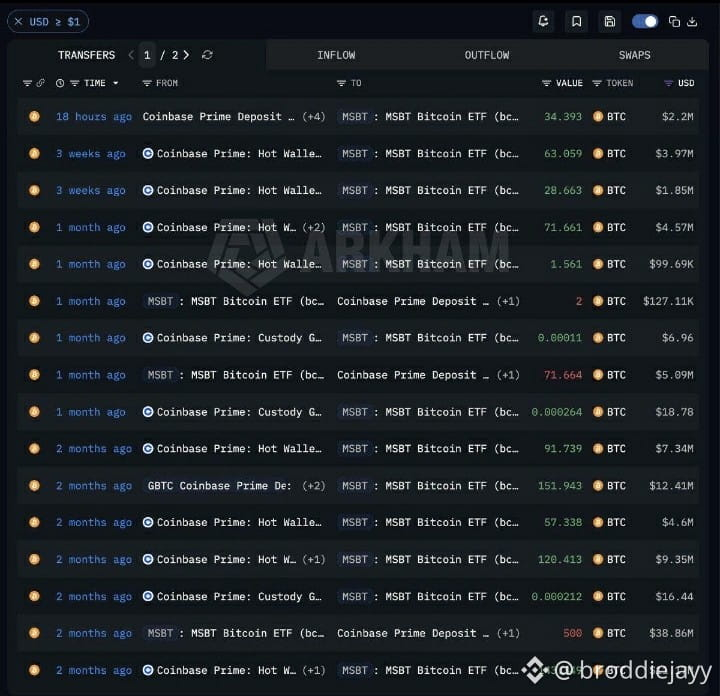Remove the USD ≥ $1 filter chip

pyautogui.click(x=18, y=22)
